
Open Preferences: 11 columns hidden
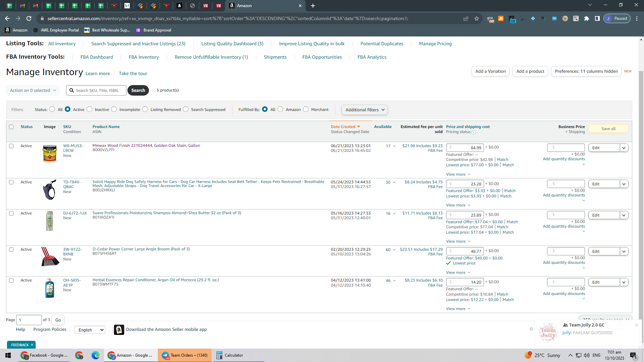(x=586, y=71)
